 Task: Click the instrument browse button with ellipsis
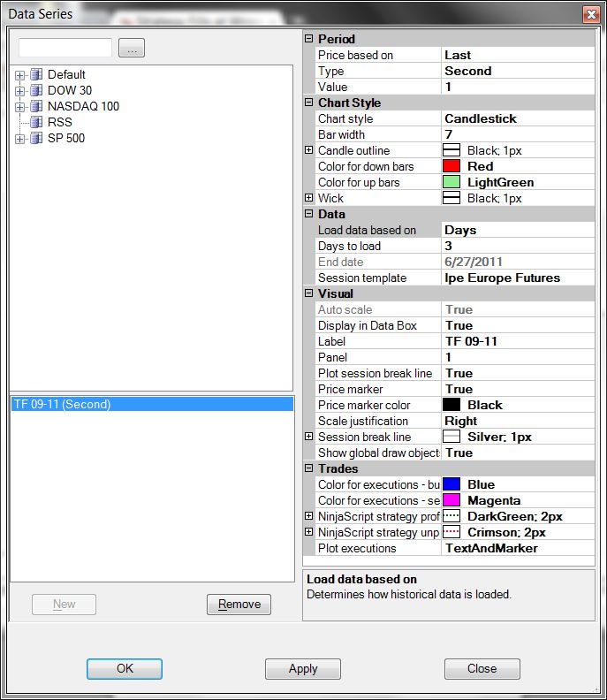tap(132, 48)
